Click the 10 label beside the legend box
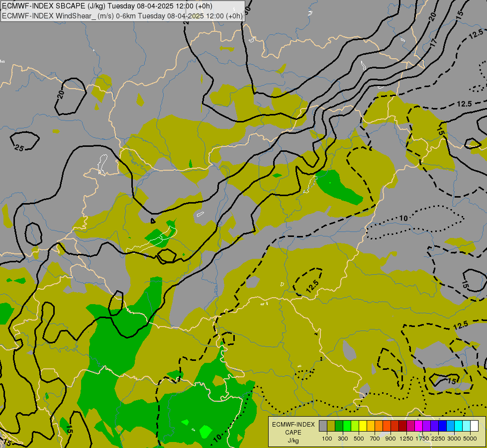Image resolution: width=487 pixels, height=448 pixels. coord(218,438)
